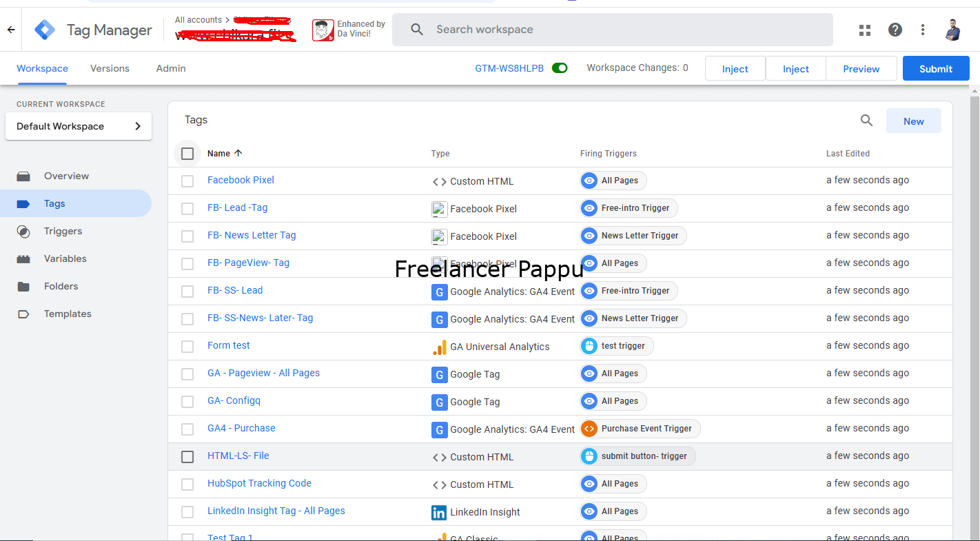The image size is (980, 541).
Task: Check the Facebook Pixel row checkbox
Action: pyautogui.click(x=187, y=181)
